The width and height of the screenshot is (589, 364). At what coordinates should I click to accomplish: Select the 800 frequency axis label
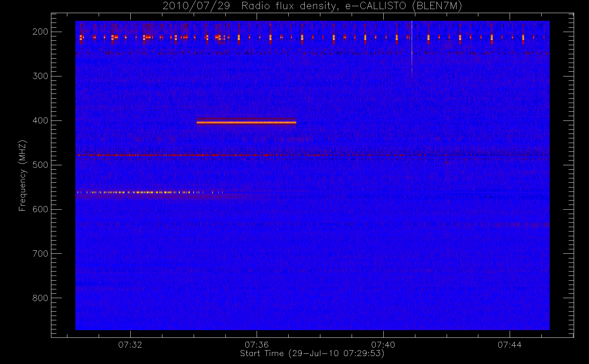coord(40,298)
